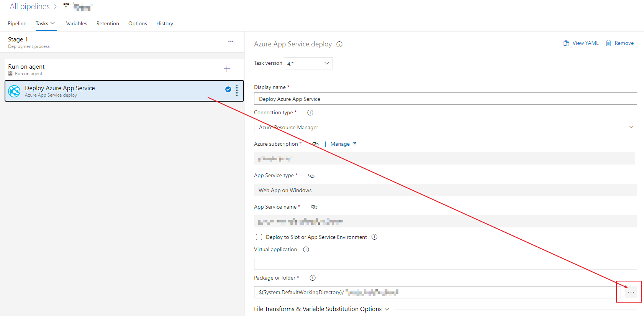
Task: Switch to the Pipeline tab
Action: [x=17, y=23]
